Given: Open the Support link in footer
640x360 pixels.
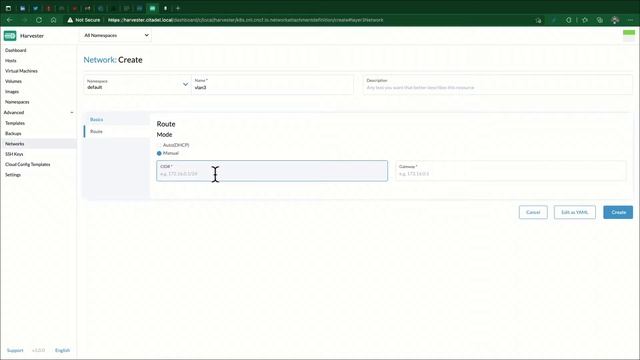Looking at the screenshot, I should tap(15, 351).
